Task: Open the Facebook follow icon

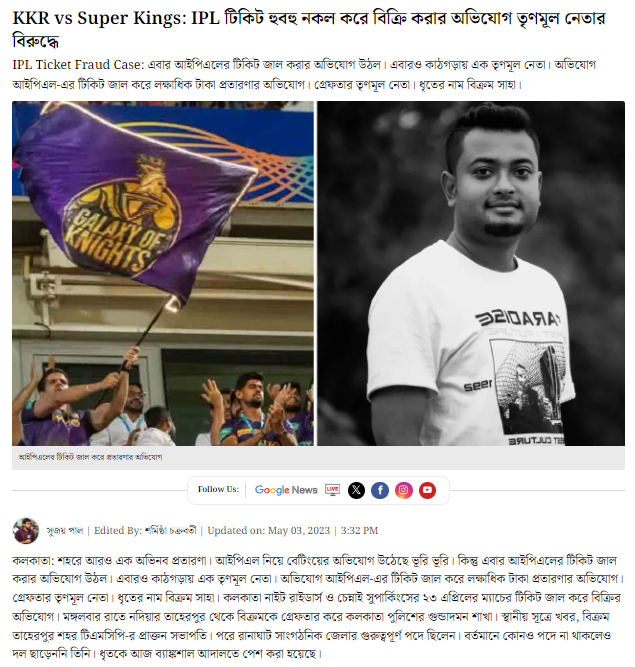Action: pyautogui.click(x=380, y=490)
